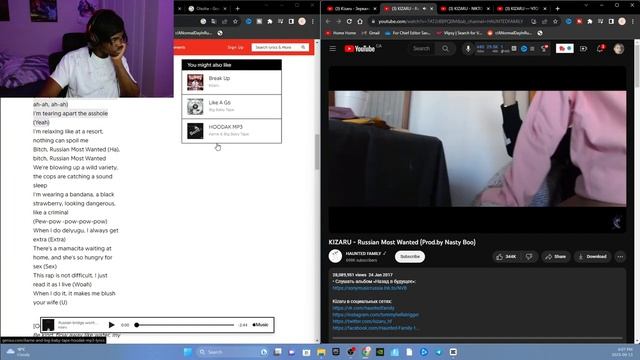
Task: Go to Chrome home page button
Action: [x=360, y=21]
